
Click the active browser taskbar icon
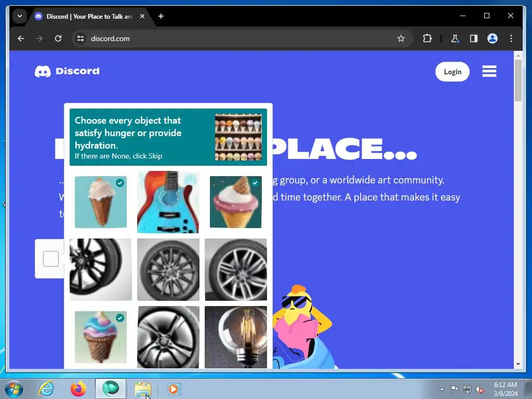click(x=111, y=389)
